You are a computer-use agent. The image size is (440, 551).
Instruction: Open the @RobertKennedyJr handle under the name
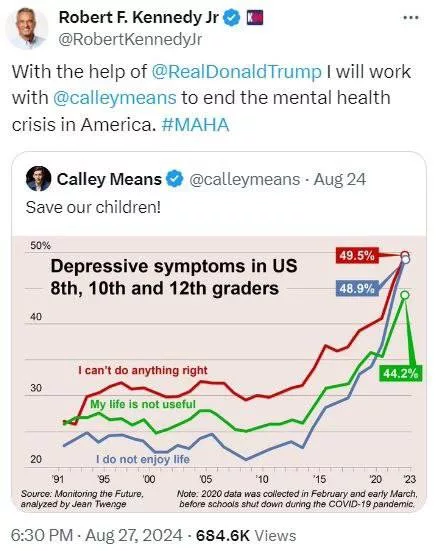[130, 39]
